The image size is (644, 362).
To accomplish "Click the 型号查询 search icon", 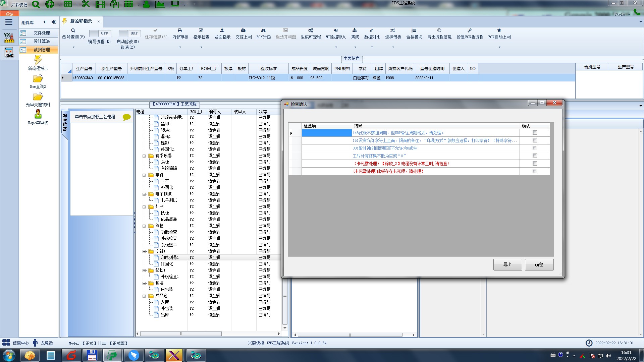I will click(x=73, y=31).
